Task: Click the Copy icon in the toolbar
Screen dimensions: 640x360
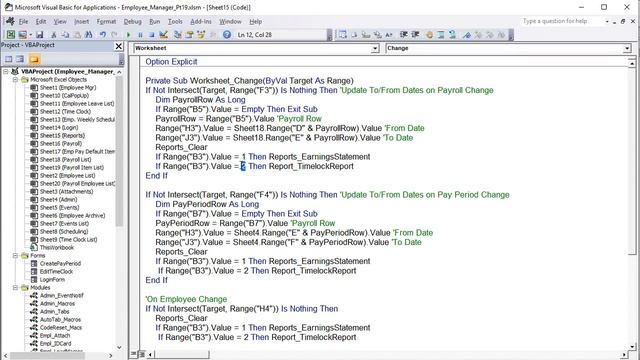Action: coord(65,35)
